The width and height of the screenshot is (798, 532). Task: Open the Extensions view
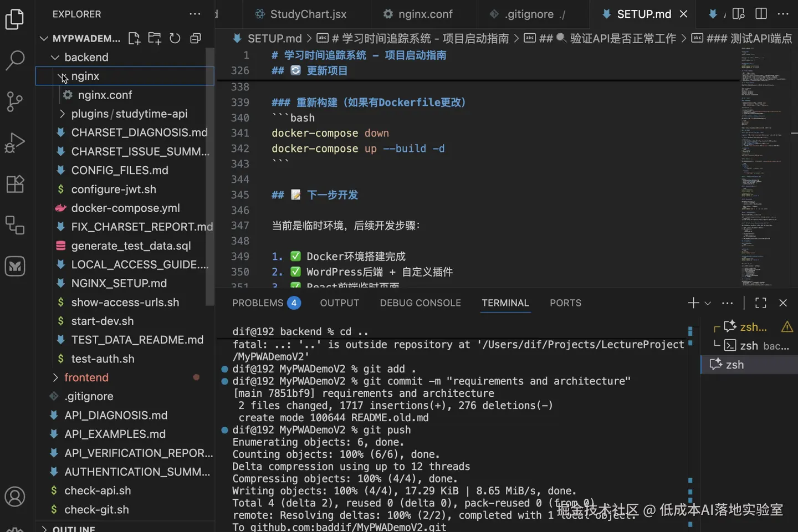(14, 184)
